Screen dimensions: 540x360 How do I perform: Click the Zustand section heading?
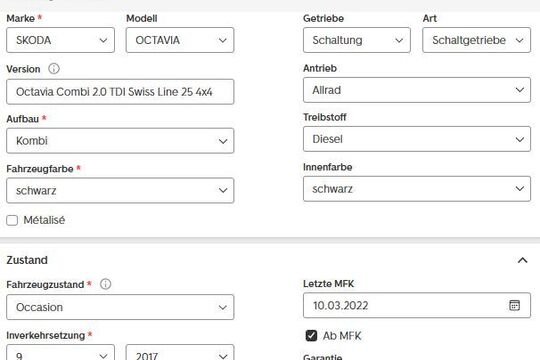[x=27, y=260]
